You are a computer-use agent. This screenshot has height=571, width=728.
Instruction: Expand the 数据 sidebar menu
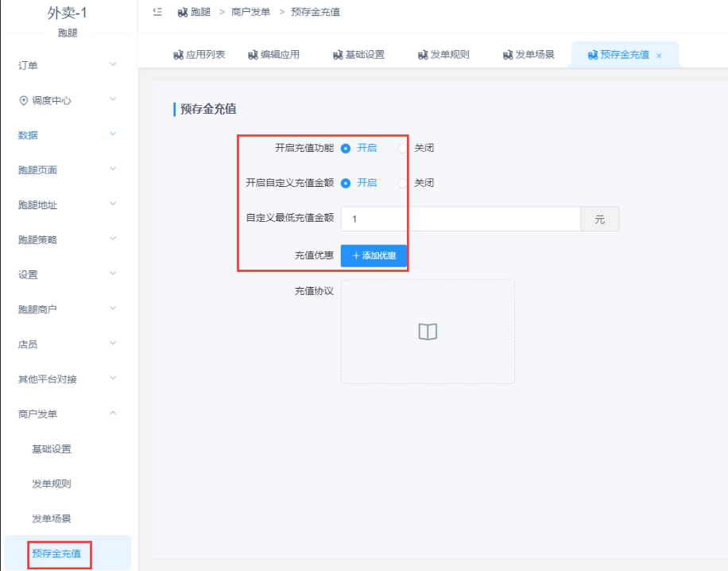[x=68, y=134]
